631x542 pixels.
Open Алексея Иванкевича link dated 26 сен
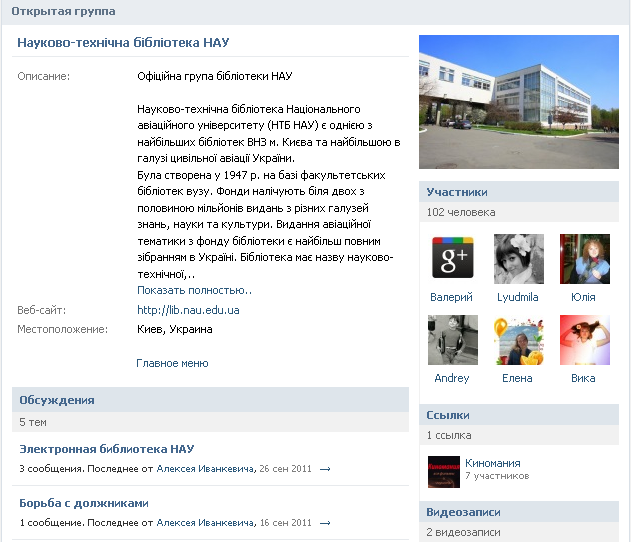tap(205, 469)
